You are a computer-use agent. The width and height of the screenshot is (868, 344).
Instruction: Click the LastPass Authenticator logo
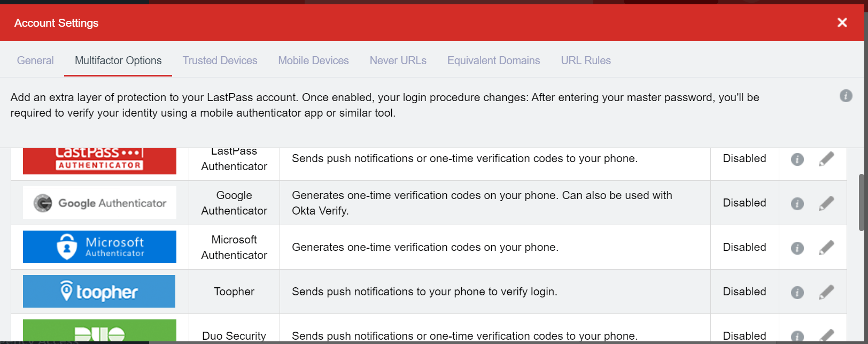pos(99,161)
